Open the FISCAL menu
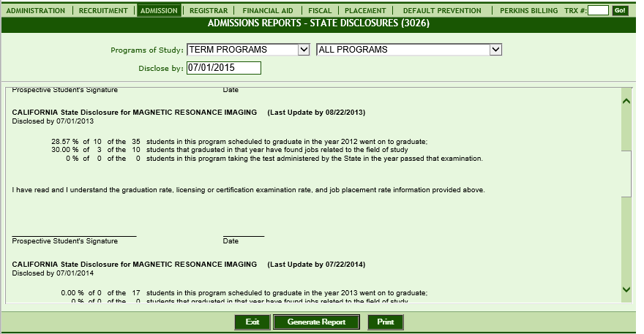Screen dimensions: 644x334 pos(320,11)
